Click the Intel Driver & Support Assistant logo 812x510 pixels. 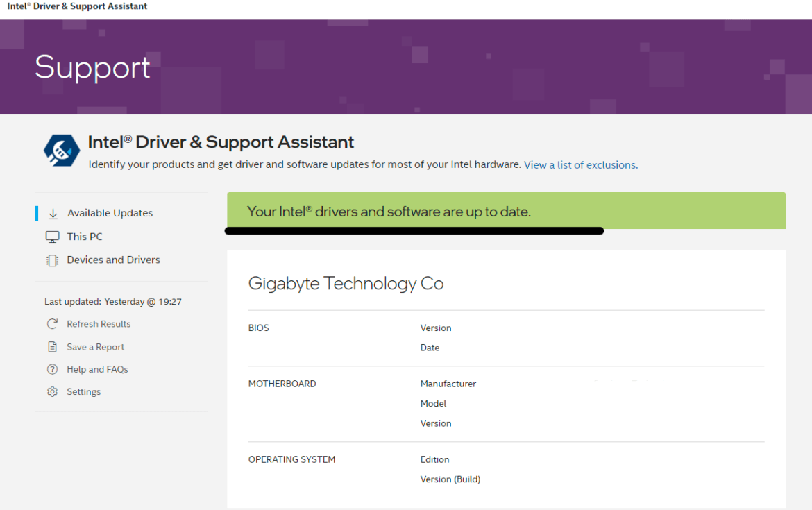(61, 150)
